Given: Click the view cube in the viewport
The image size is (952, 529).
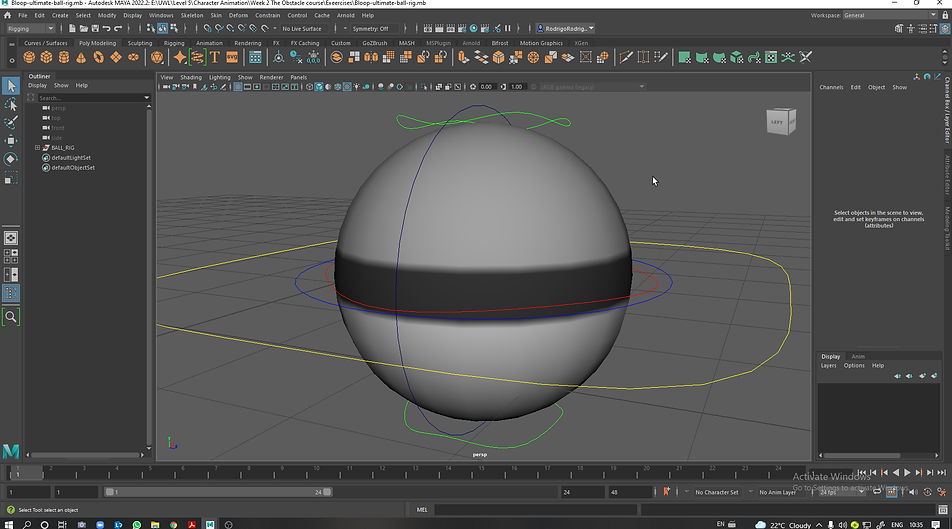Looking at the screenshot, I should pyautogui.click(x=781, y=121).
